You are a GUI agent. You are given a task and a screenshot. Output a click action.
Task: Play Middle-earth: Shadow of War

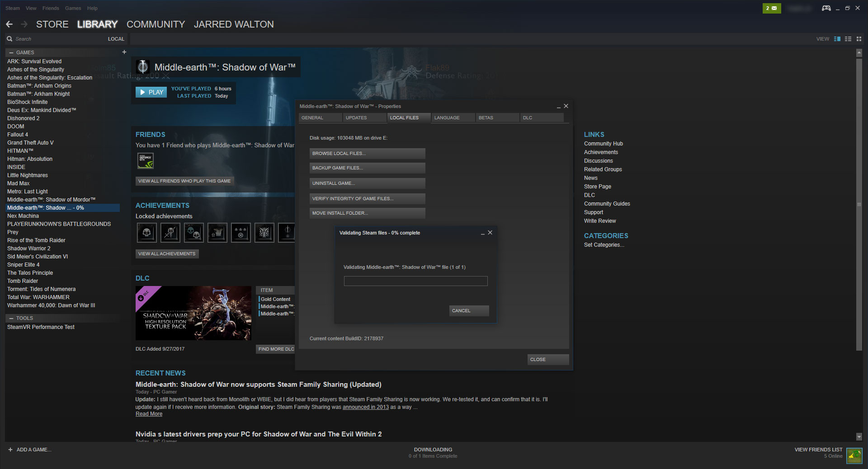coord(151,92)
